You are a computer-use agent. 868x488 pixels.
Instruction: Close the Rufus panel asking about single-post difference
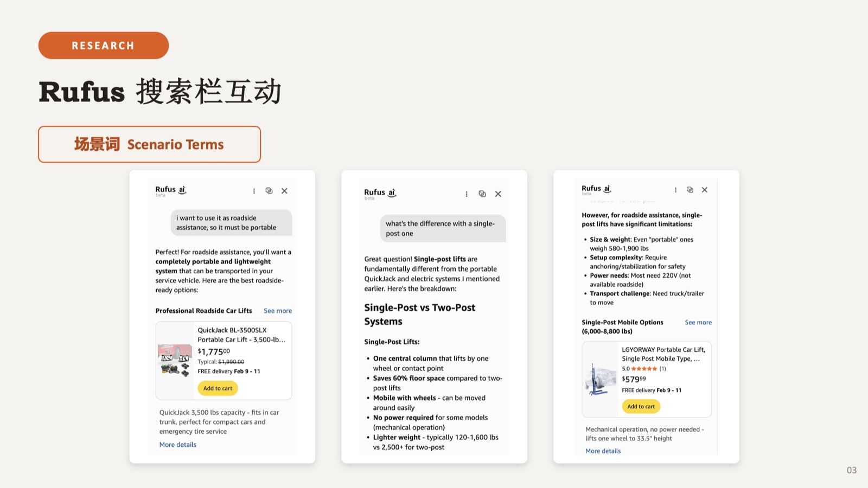[x=498, y=194]
